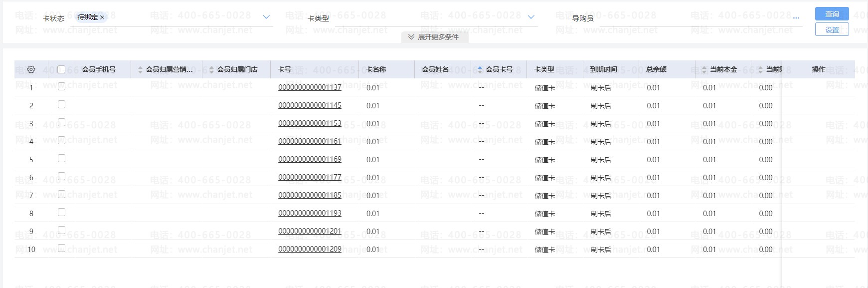Check the checkbox for row 6
868x288 pixels.
pos(61,176)
